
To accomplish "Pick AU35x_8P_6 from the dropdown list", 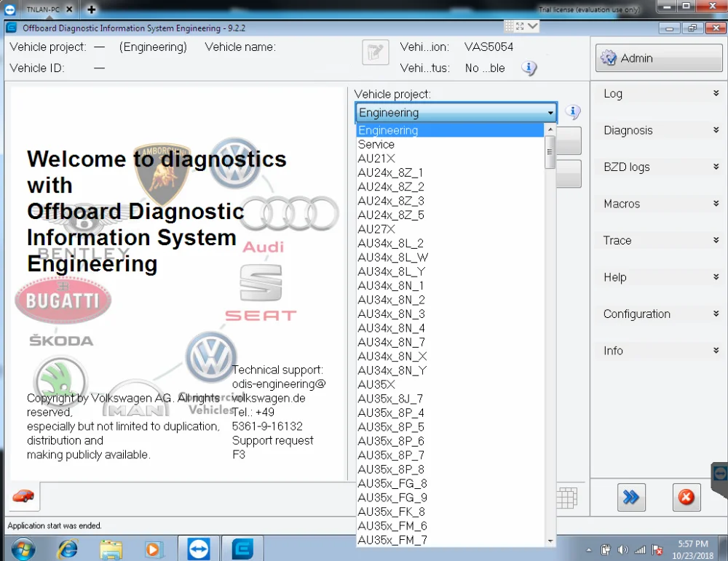I will pyautogui.click(x=450, y=441).
